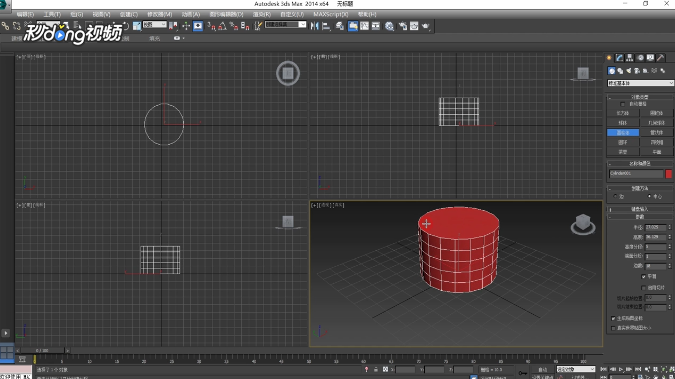Click the top viewport ViewCube
The height and width of the screenshot is (379, 675).
point(288,74)
